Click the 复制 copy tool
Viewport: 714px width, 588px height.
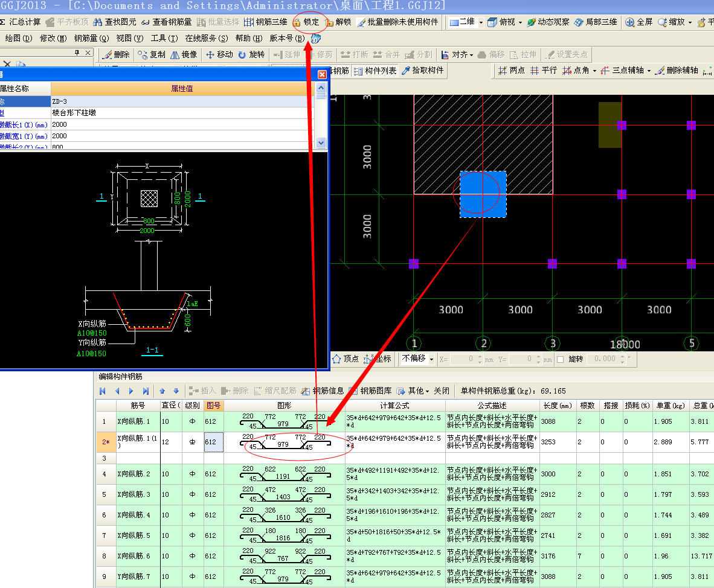click(152, 54)
